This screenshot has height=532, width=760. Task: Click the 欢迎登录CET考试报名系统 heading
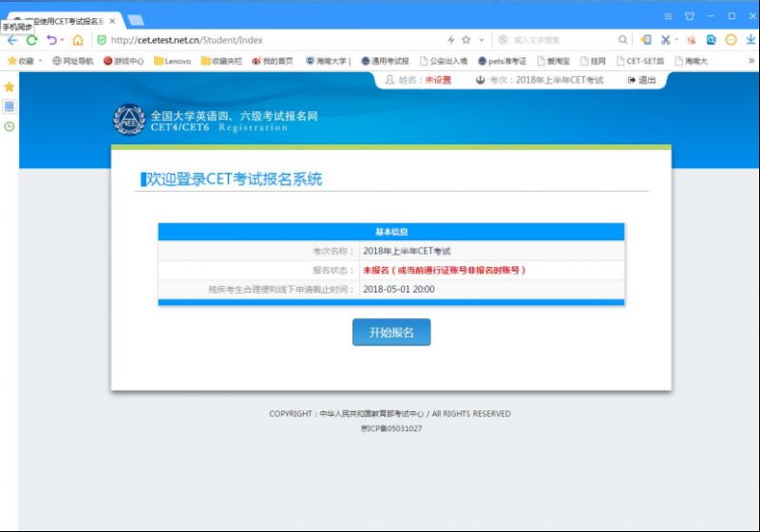click(234, 180)
